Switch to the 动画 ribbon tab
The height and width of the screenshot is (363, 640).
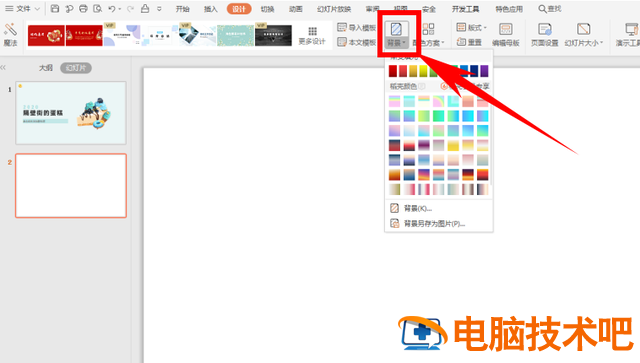point(296,9)
